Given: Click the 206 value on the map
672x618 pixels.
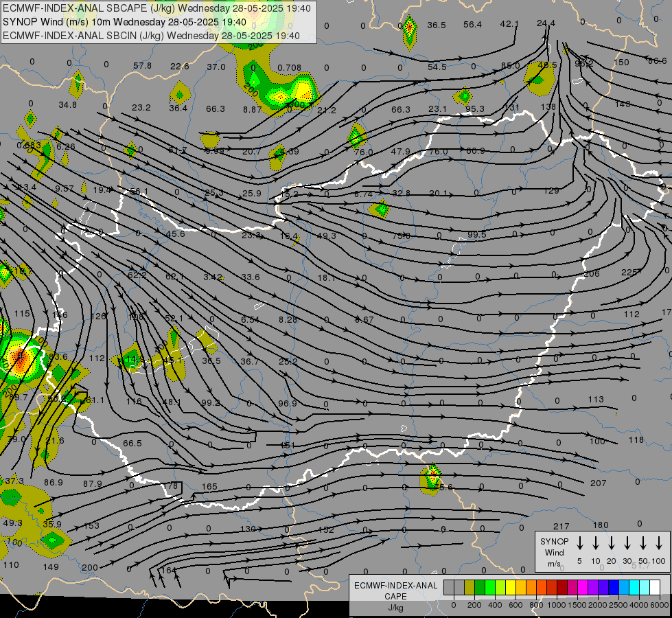Looking at the screenshot, I should click(592, 273).
